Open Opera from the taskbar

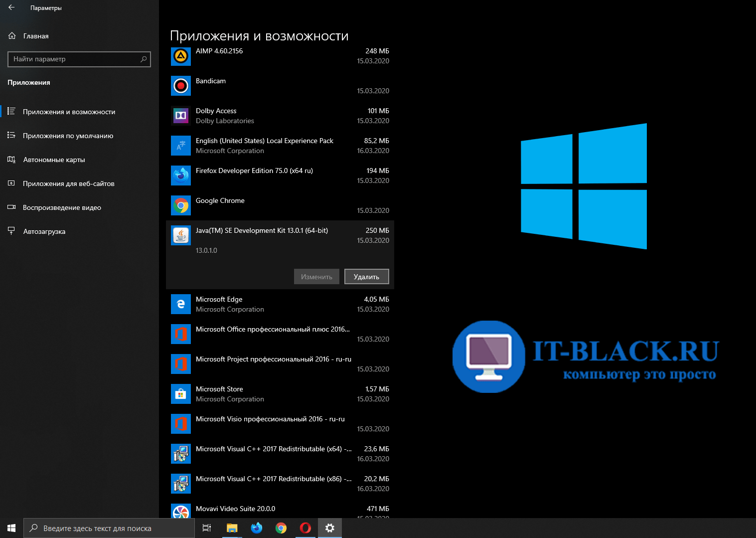point(305,528)
